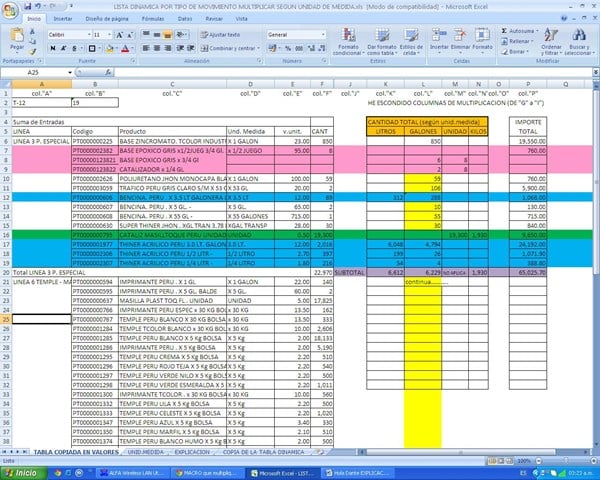The width and height of the screenshot is (600, 480).
Task: Click the Autosuma button
Action: click(518, 31)
